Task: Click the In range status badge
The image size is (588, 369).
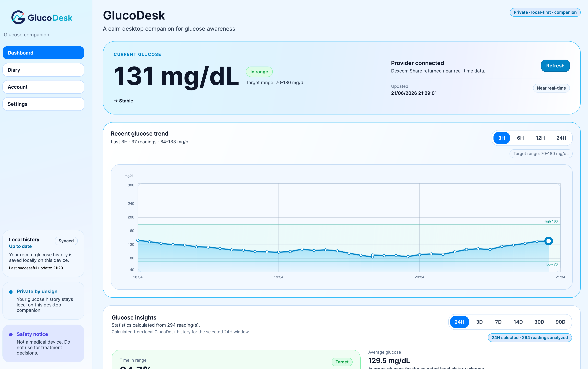Action: pos(259,72)
